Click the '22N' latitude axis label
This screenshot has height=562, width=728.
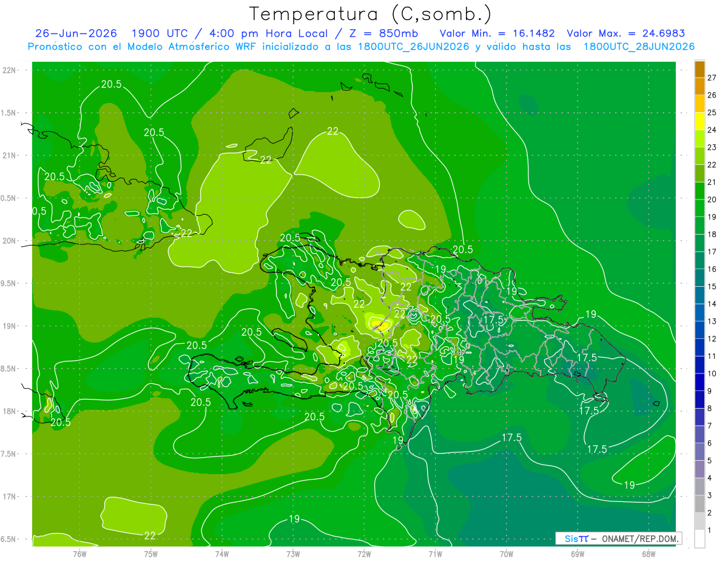pos(8,70)
